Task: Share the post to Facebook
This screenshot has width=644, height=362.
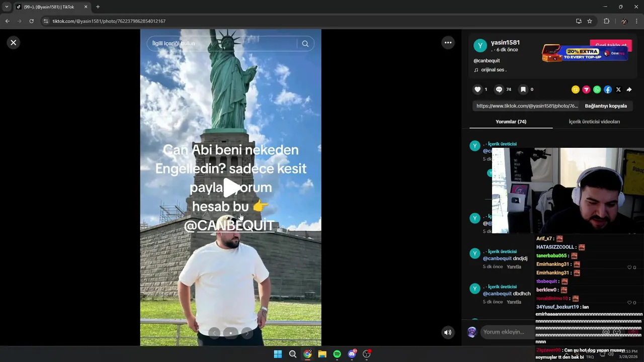Action: click(608, 89)
